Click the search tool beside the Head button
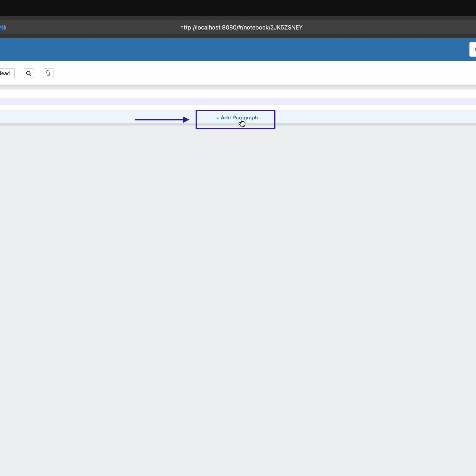The height and width of the screenshot is (476, 476). 29,73
